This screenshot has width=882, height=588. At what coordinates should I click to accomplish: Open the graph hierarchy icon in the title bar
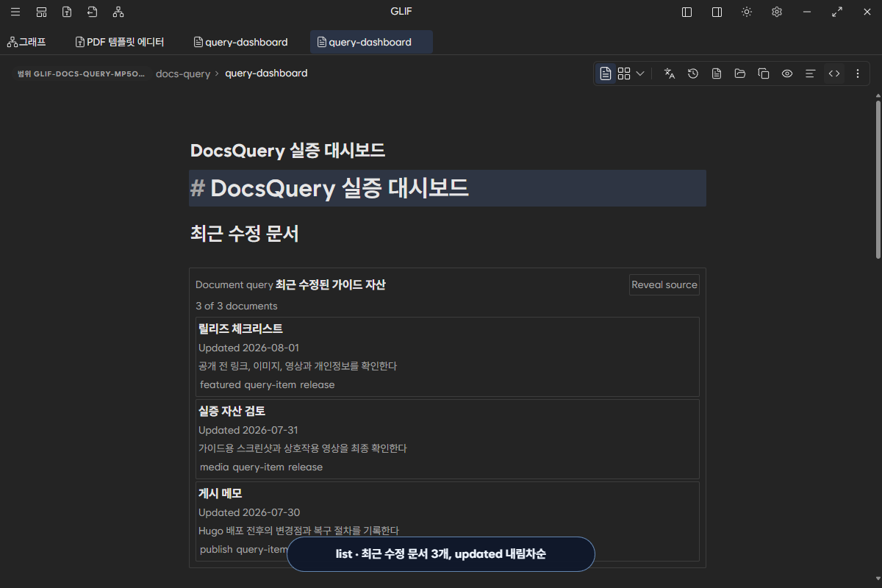(x=118, y=12)
